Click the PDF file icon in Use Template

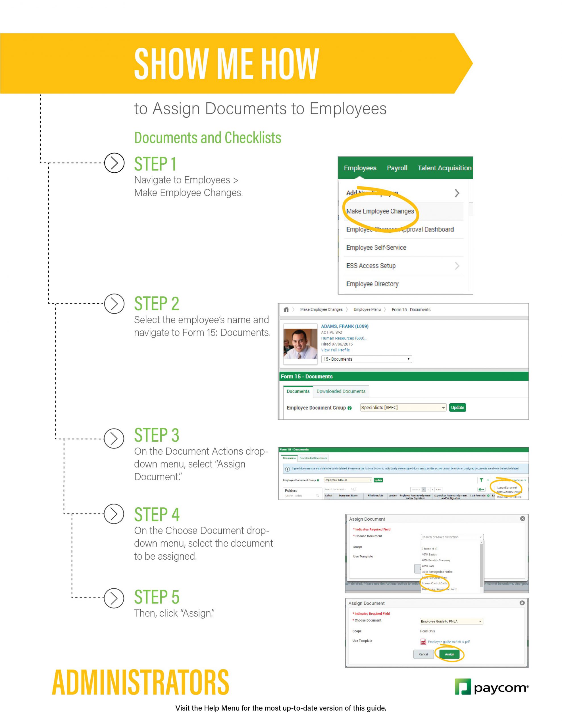(423, 642)
